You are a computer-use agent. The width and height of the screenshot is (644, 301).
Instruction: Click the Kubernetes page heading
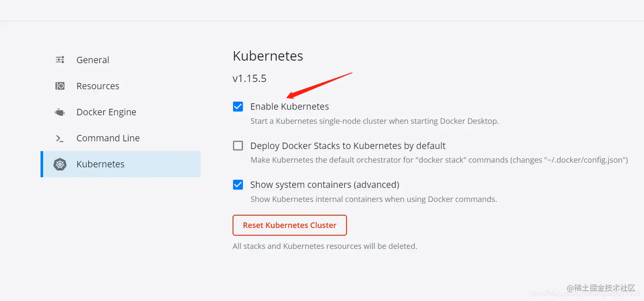(268, 56)
